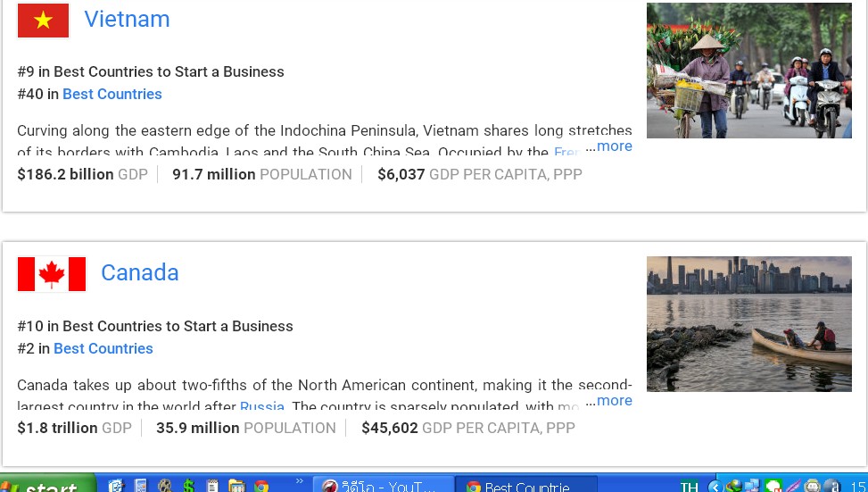Open the Vietnam street vendor photo
Image resolution: width=868 pixels, height=492 pixels.
[x=748, y=71]
